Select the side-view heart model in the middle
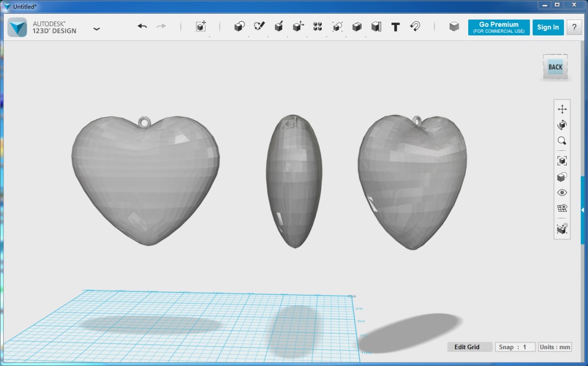The width and height of the screenshot is (588, 366). coord(294,181)
